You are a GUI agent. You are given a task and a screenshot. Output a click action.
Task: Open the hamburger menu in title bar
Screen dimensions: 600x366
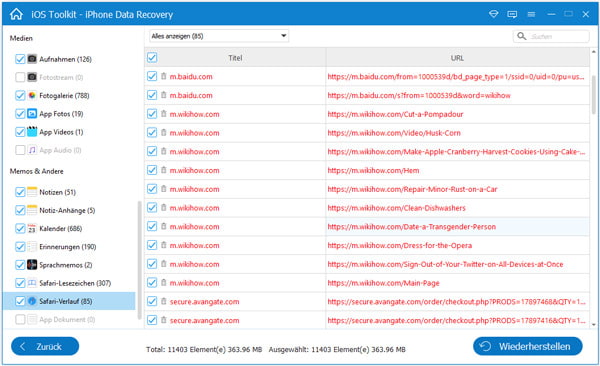point(531,14)
